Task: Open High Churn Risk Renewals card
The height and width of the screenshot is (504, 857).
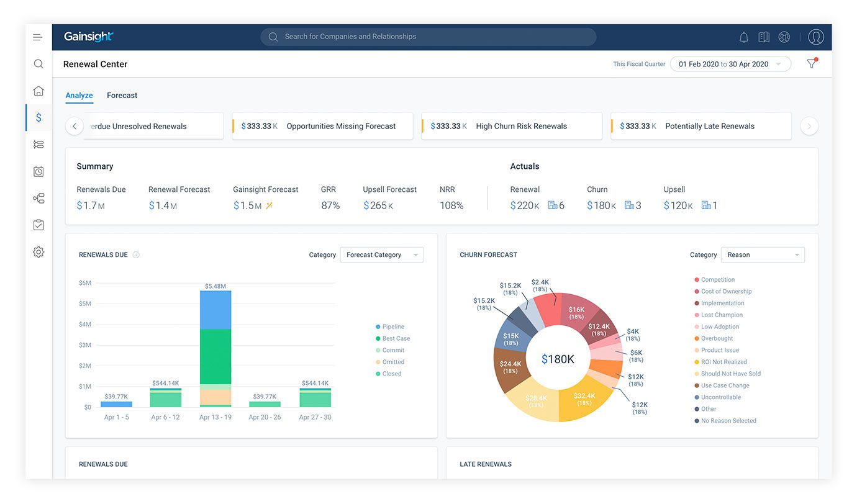Action: coord(511,126)
